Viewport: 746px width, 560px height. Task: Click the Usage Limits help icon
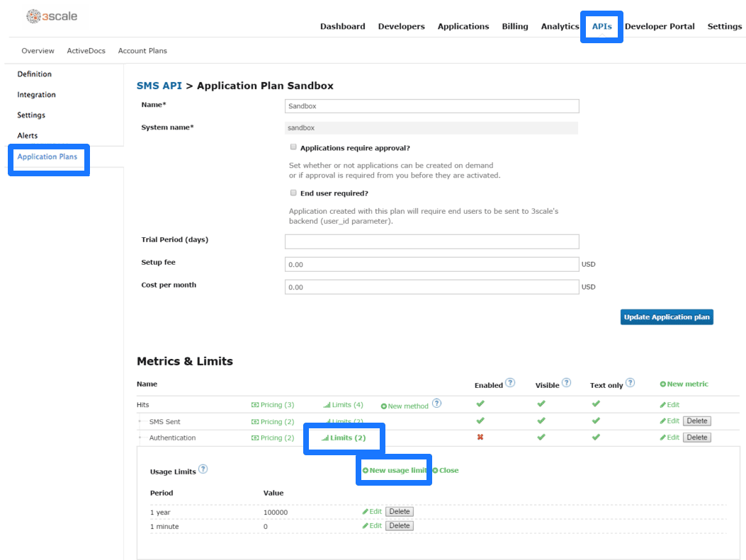(x=203, y=469)
